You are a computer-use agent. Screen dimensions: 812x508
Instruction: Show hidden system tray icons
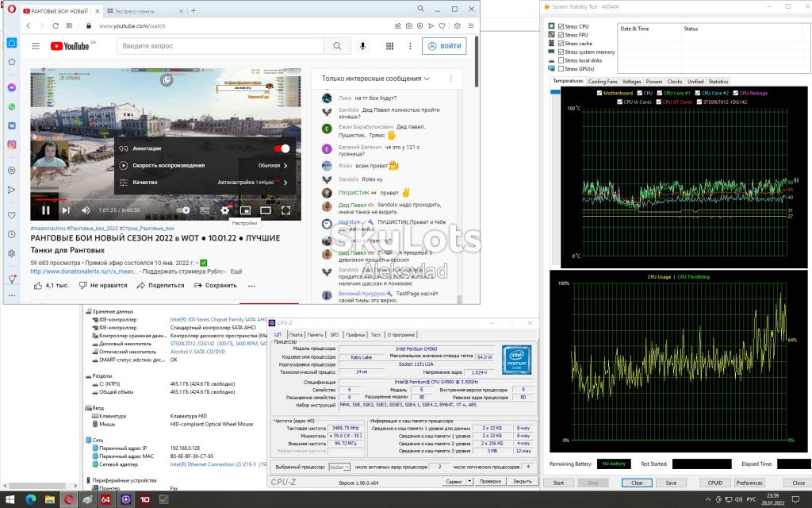(x=708, y=500)
